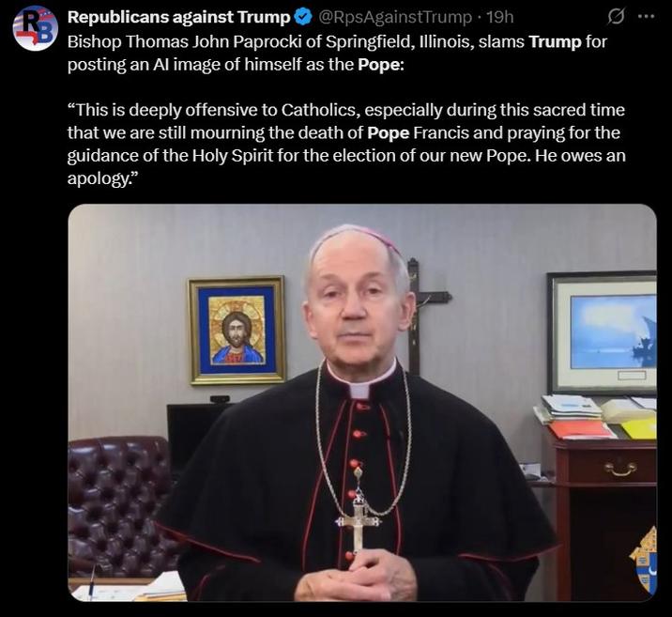This screenshot has width=672, height=617.
Task: Open the 19h post timestamp
Action: [500, 17]
